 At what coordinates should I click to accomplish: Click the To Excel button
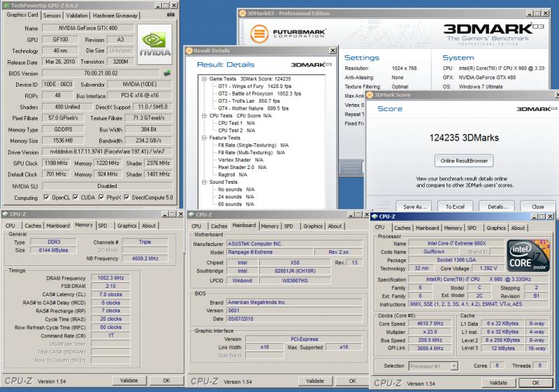[x=455, y=207]
